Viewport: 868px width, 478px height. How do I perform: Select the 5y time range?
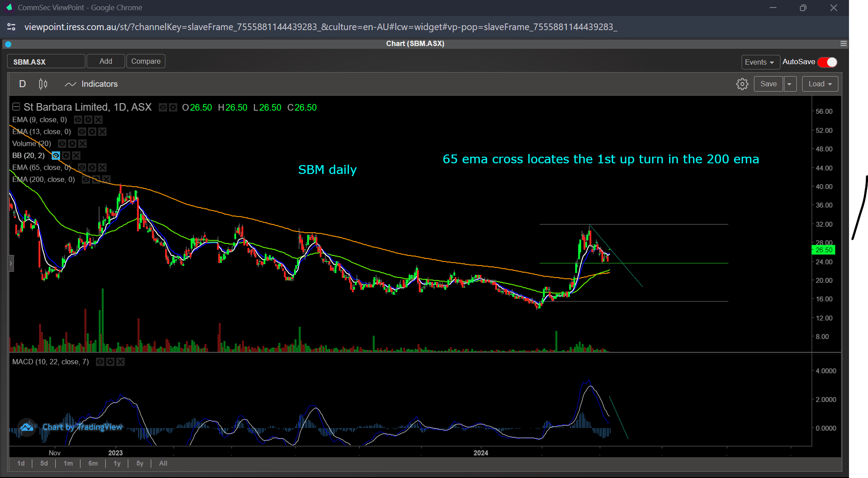140,463
